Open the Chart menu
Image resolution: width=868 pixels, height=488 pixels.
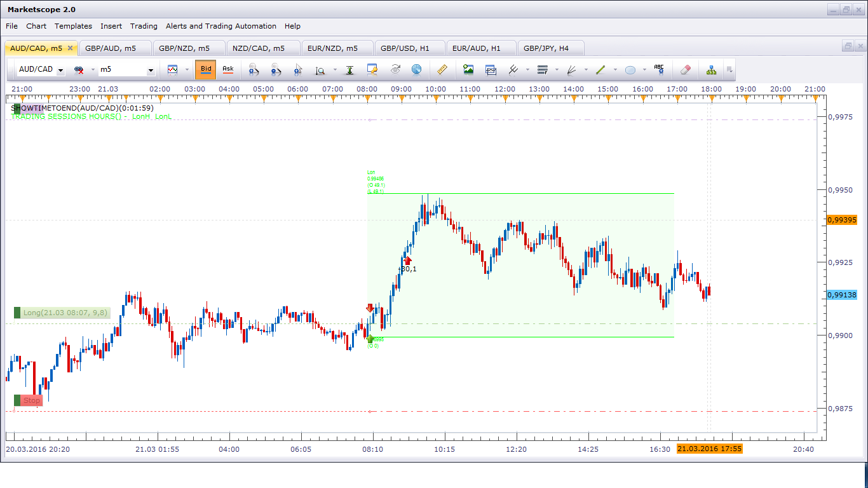(36, 26)
